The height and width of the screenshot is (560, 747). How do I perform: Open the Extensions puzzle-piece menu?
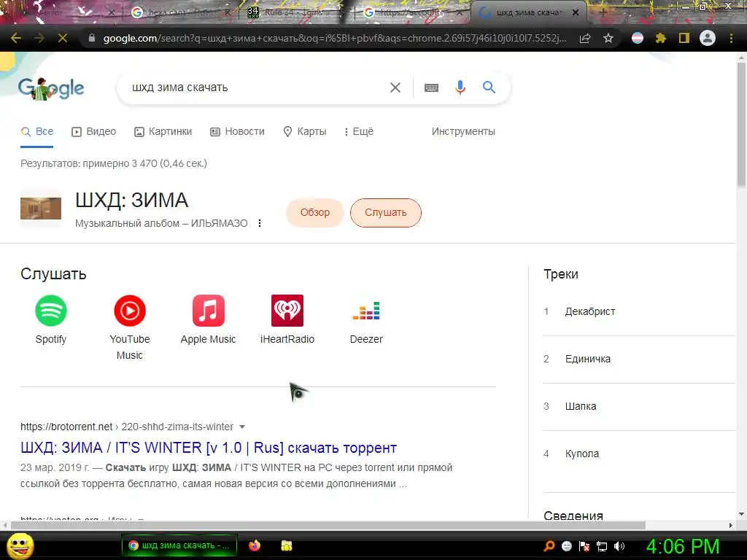pos(661,38)
